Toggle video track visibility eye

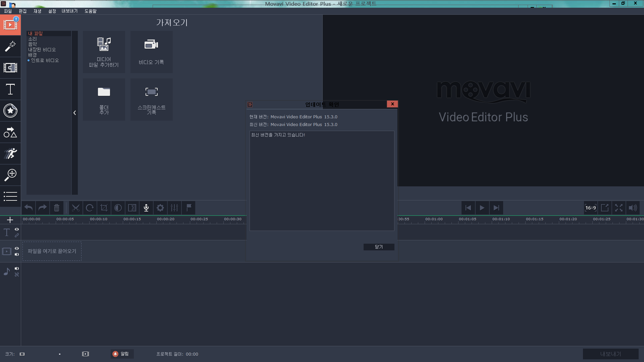click(x=17, y=248)
